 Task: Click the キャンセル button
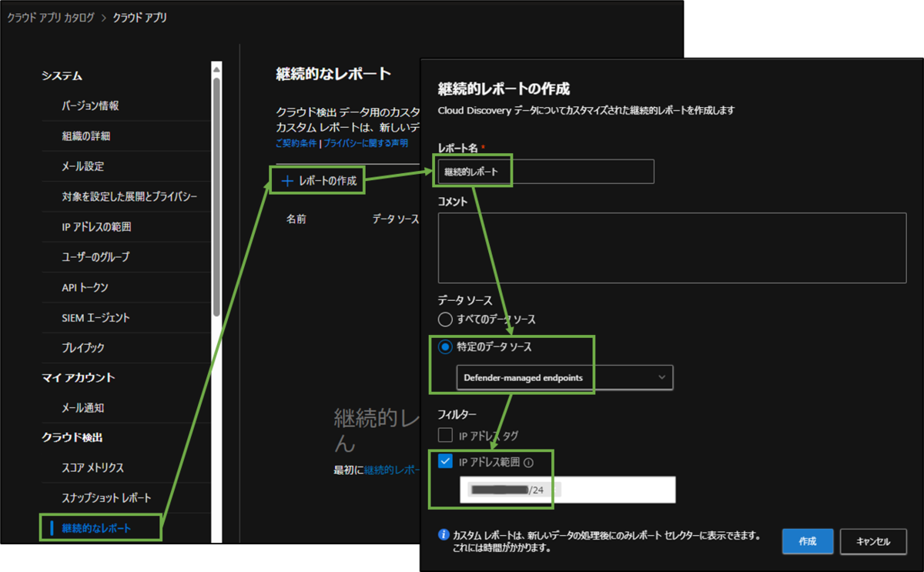coord(873,541)
